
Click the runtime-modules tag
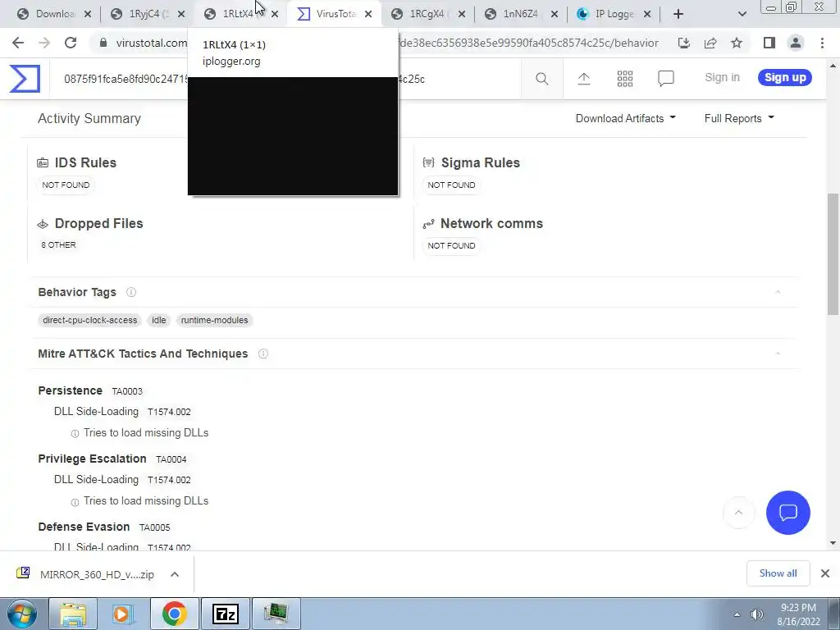(x=214, y=321)
